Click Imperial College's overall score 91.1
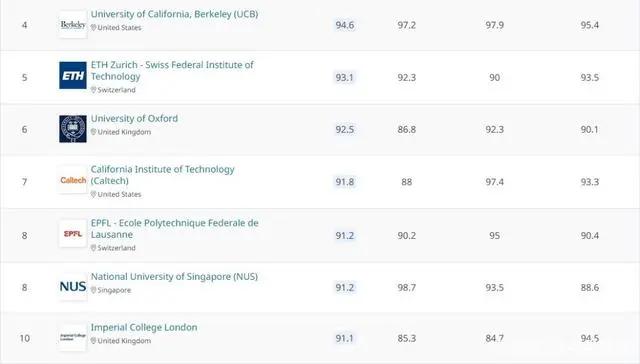The height and width of the screenshot is (364, 640). (344, 338)
